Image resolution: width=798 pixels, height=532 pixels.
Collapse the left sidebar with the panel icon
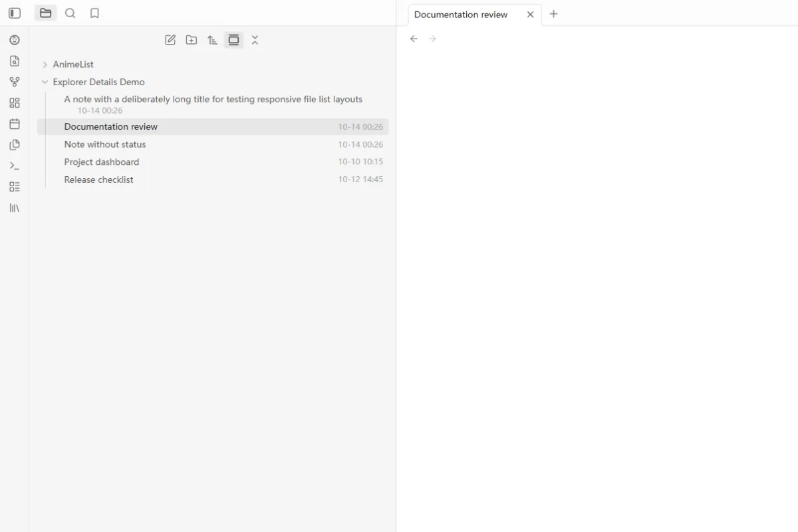pos(15,13)
